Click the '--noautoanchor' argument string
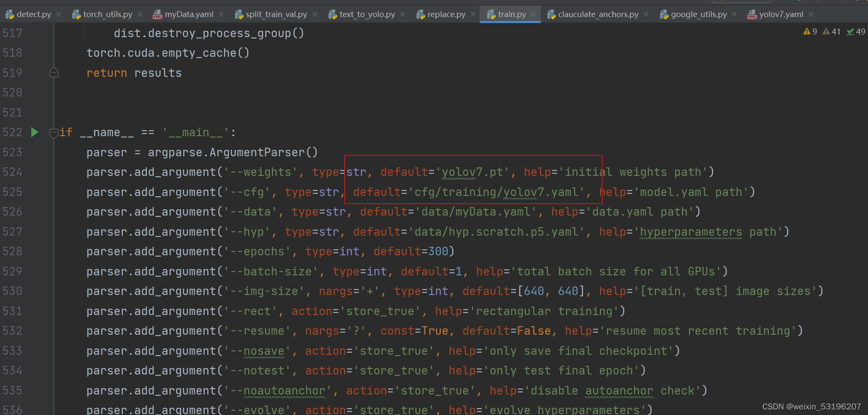 click(x=278, y=391)
